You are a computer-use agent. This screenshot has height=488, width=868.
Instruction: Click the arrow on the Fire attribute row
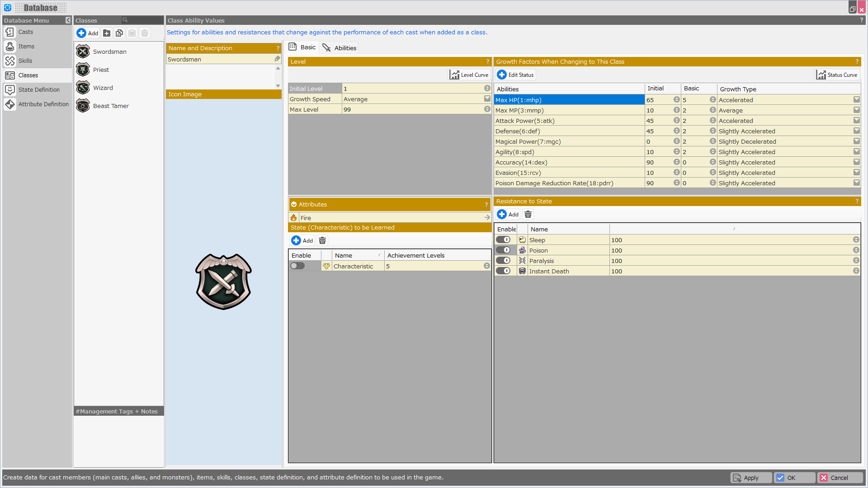487,218
